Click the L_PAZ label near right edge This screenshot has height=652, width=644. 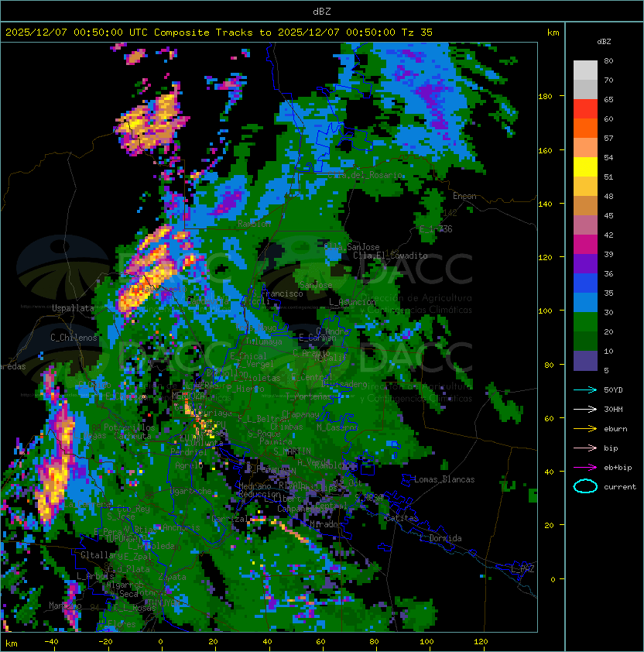pyautogui.click(x=522, y=569)
